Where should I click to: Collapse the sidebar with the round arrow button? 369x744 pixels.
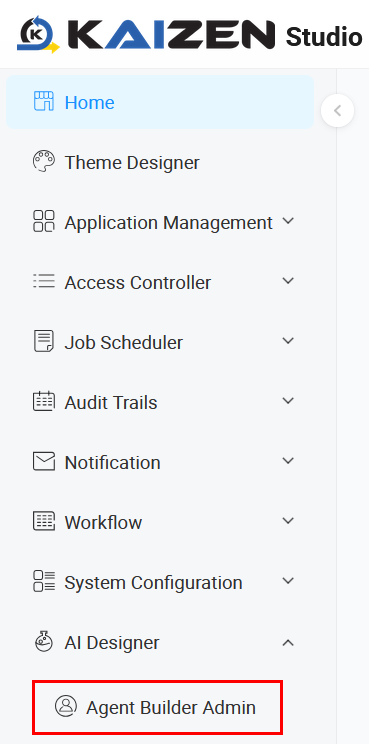pyautogui.click(x=337, y=111)
